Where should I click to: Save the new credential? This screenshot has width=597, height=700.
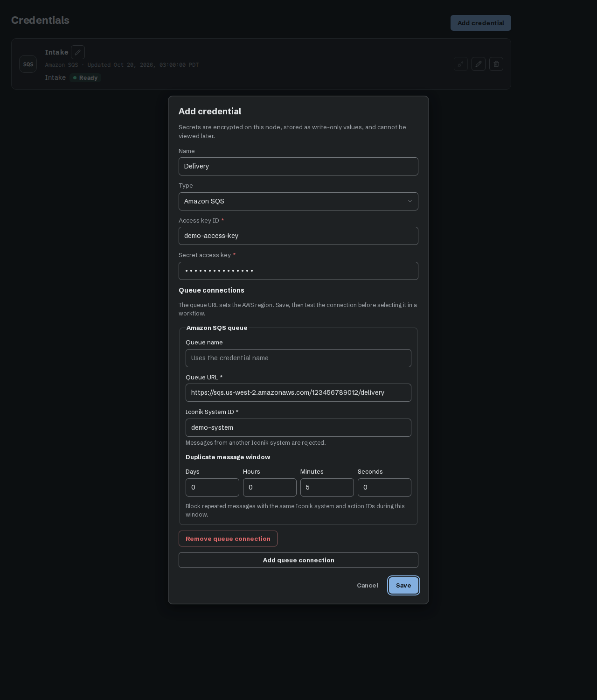pyautogui.click(x=403, y=585)
